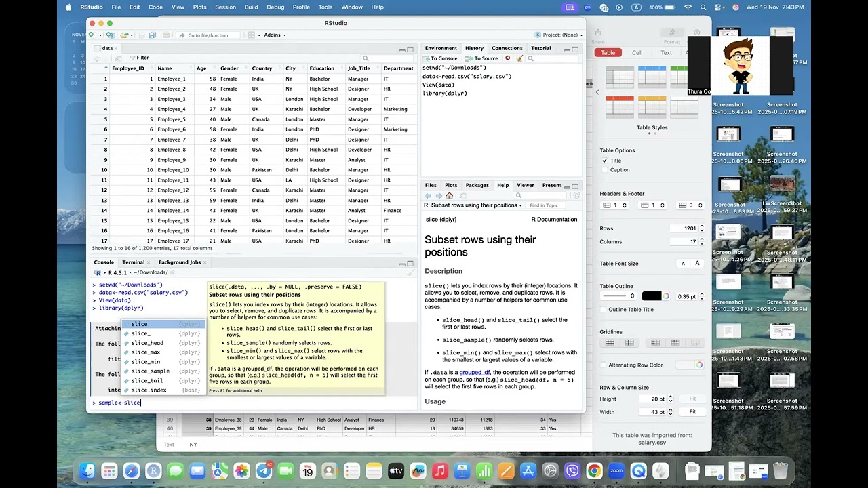Open footer rows count dropdown
Screen dimensions: 868x488
690,205
